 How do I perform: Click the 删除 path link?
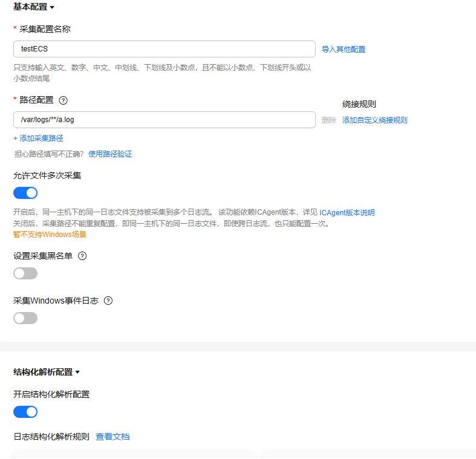pos(329,120)
